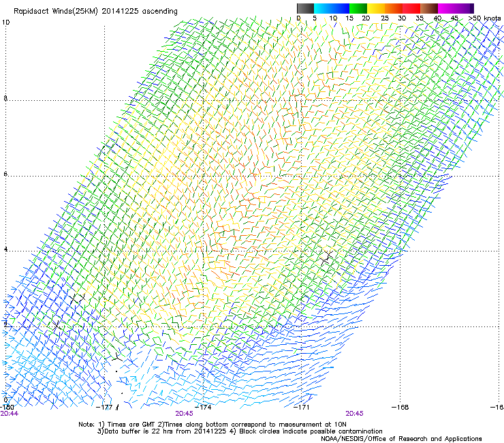Click the brown 35-40 knots legend segment
This screenshot has width=504, height=443.
[x=429, y=8]
